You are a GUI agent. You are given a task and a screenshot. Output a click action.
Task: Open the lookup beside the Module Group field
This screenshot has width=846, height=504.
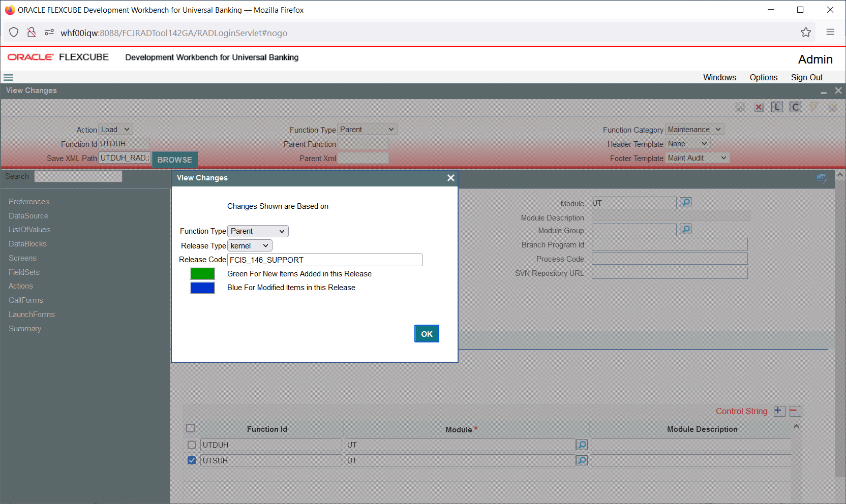coord(686,230)
